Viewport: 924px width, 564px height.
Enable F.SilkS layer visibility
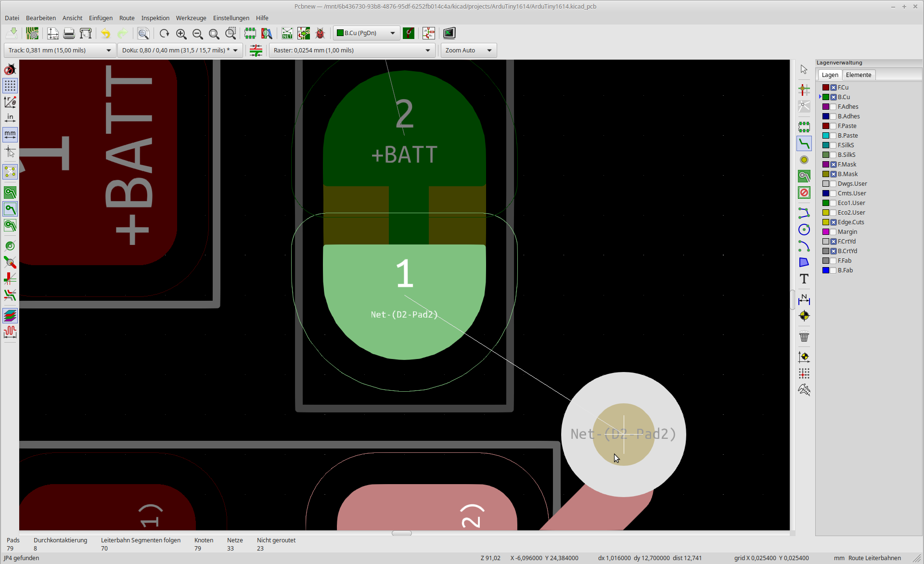tap(834, 145)
